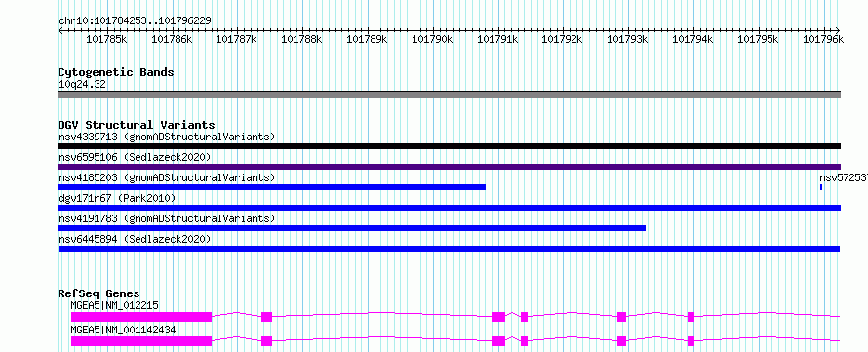Open variant dgv171n67 (Park2010) label

tap(117, 198)
